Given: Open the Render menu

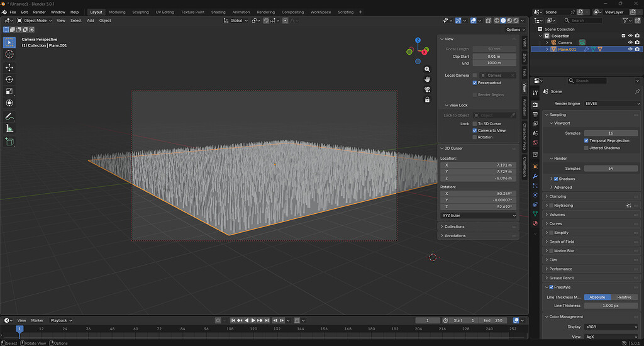Looking at the screenshot, I should point(40,12).
